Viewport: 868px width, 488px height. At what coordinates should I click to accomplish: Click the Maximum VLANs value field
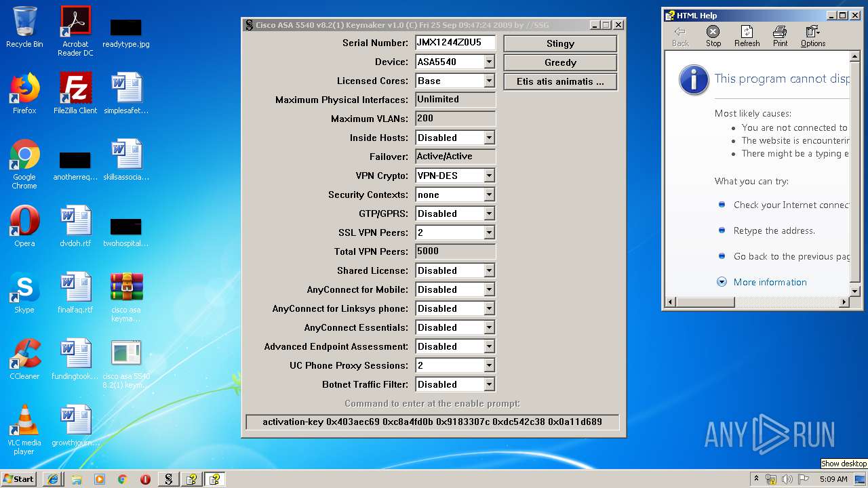455,119
